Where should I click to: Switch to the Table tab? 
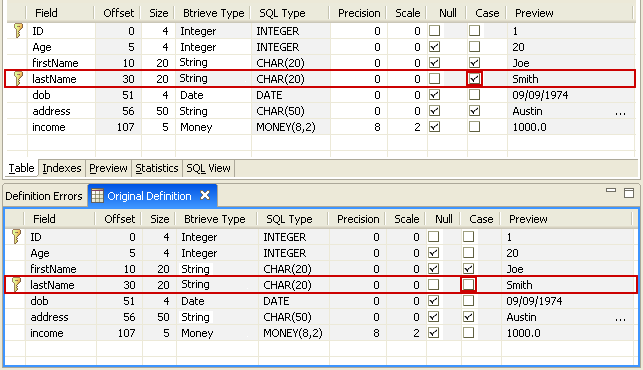coord(21,168)
